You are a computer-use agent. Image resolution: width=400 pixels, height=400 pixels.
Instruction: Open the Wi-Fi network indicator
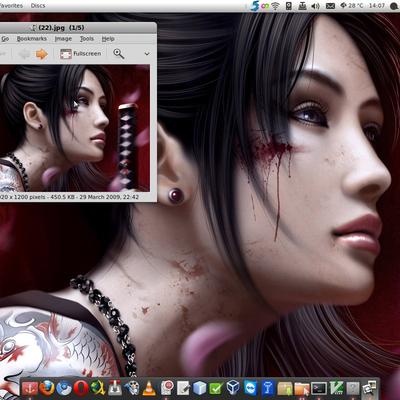click(275, 6)
